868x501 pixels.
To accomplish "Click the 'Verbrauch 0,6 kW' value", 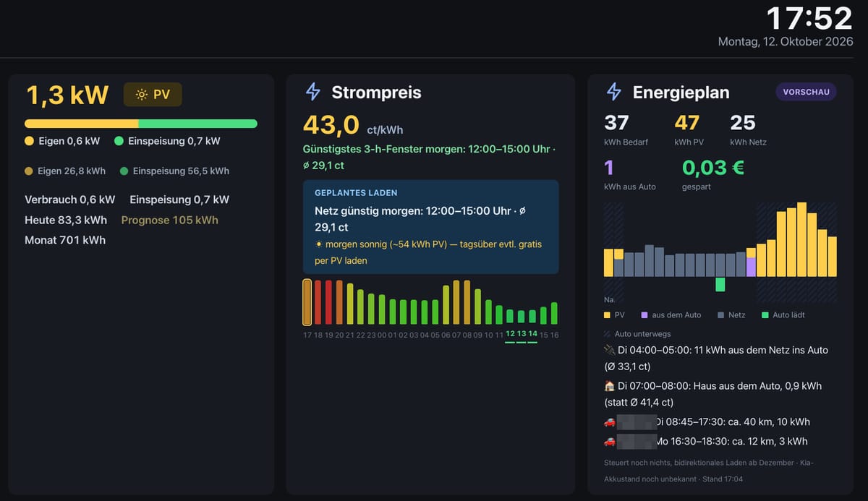I will [70, 200].
